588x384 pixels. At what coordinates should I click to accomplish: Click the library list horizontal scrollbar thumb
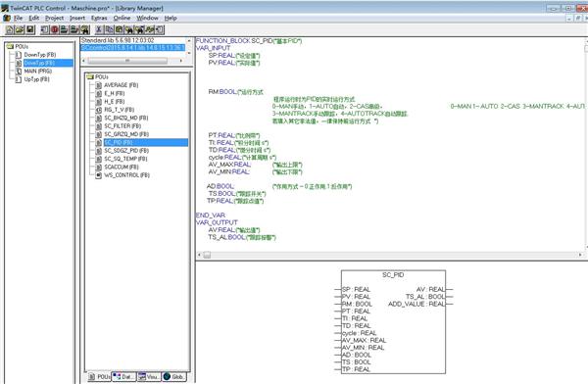coord(127,61)
